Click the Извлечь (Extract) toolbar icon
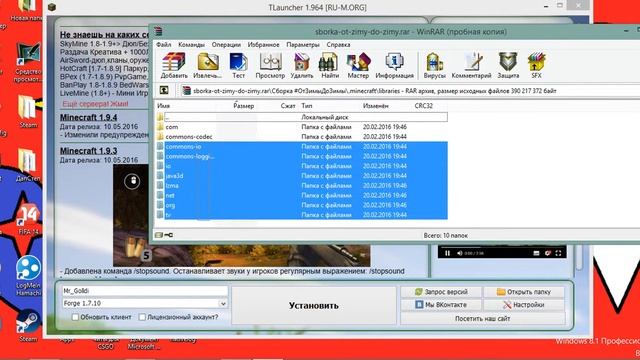This screenshot has height=360, width=640. click(207, 65)
